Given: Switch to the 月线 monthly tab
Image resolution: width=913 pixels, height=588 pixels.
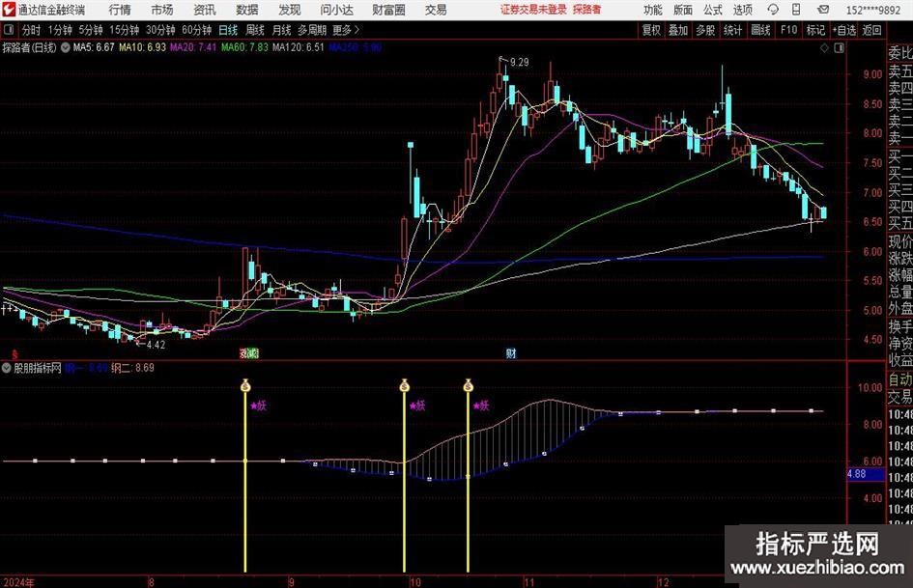Looking at the screenshot, I should tap(281, 30).
